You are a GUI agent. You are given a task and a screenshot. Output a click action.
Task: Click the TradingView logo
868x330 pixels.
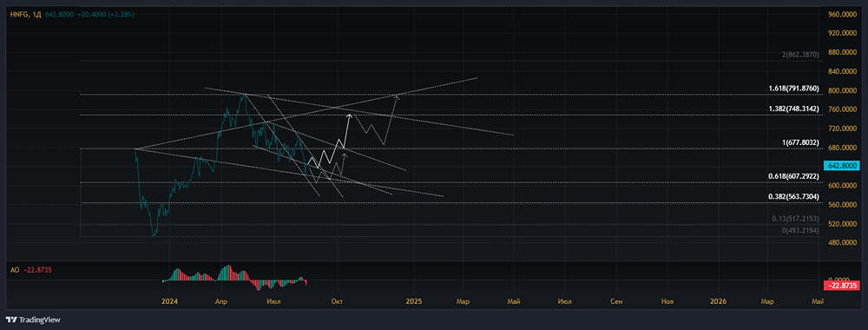33,320
